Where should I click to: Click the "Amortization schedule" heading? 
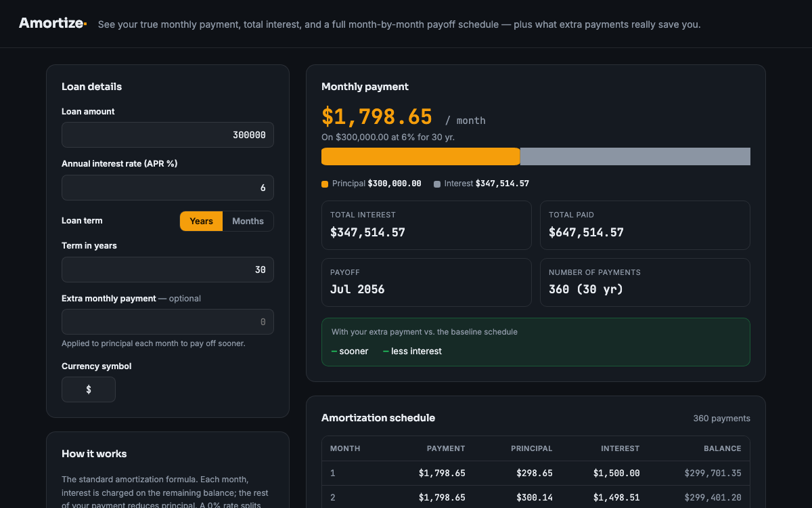coord(378,418)
